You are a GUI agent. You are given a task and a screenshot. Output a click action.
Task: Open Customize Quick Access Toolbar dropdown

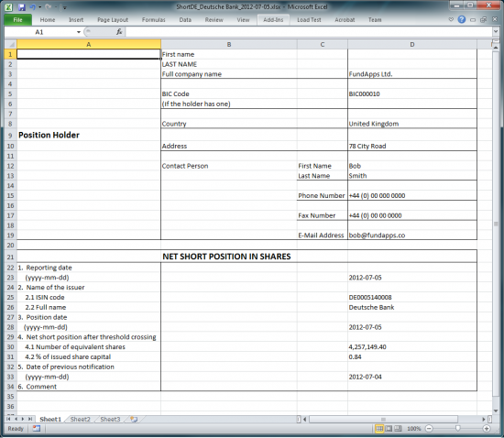[65, 7]
